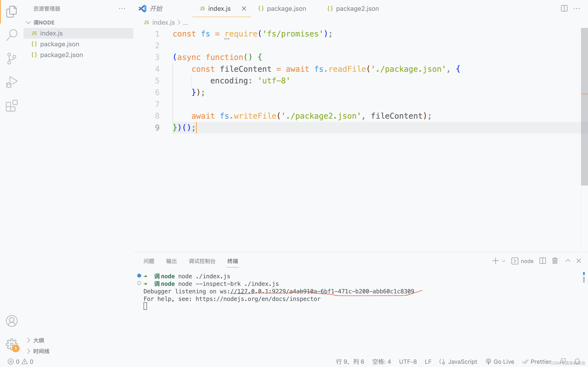Viewport: 588px width, 367px height.
Task: Collapse the 调NODE folder tree
Action: [x=28, y=23]
